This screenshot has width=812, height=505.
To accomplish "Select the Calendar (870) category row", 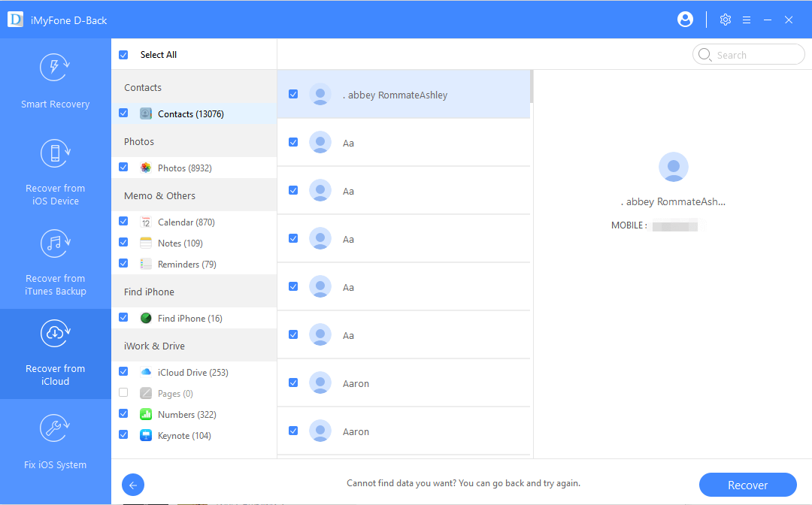I will pos(194,222).
